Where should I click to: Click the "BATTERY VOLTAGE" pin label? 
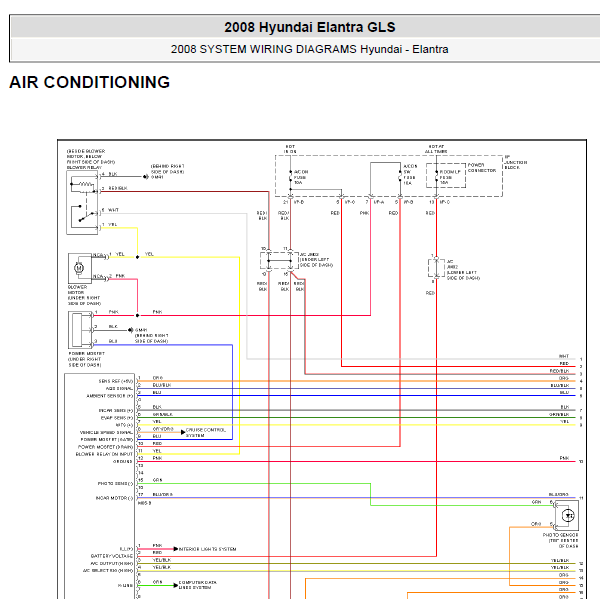pos(112,556)
